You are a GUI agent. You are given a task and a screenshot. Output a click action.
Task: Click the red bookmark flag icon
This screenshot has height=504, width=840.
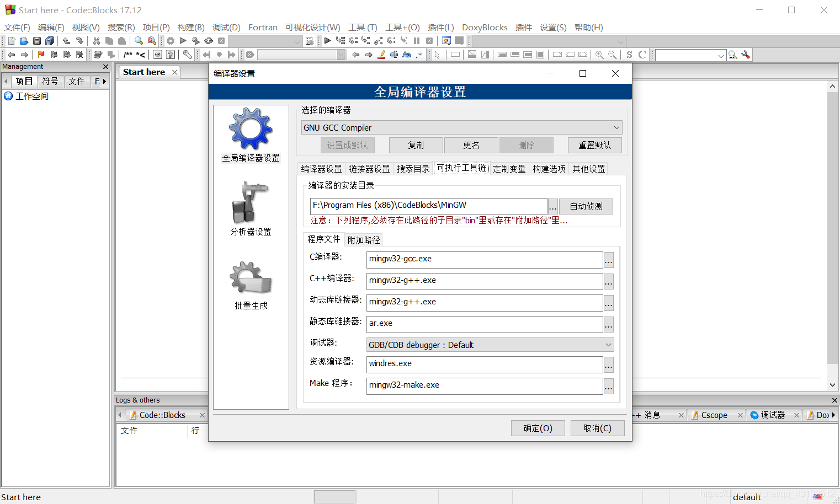41,55
